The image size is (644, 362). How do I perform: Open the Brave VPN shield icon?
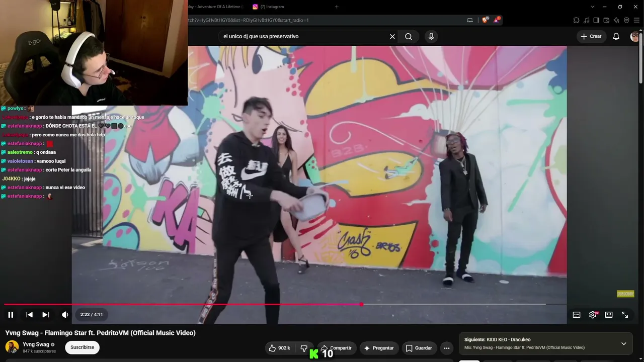(626, 20)
